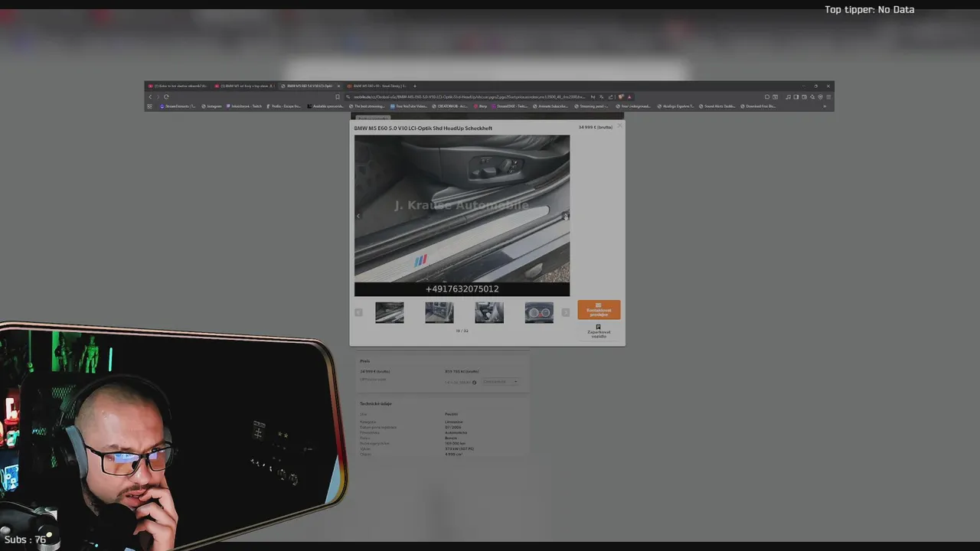This screenshot has width=980, height=551.
Task: Open a new browser tab
Action: point(415,86)
